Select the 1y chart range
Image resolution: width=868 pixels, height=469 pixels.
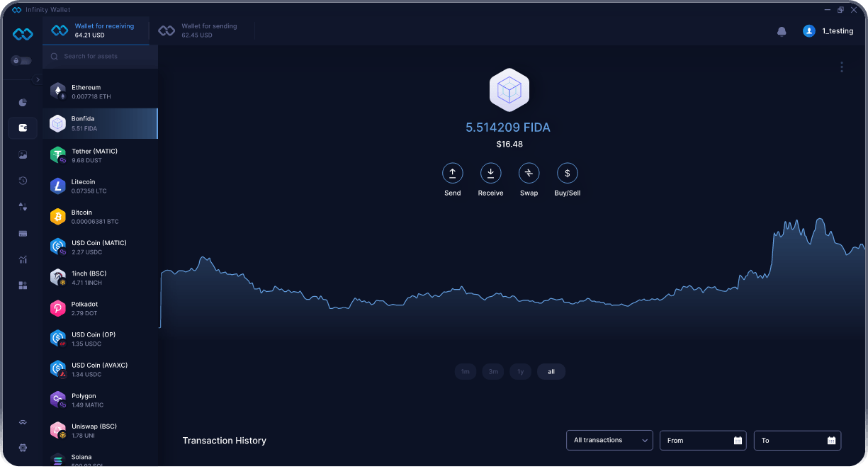click(x=520, y=372)
